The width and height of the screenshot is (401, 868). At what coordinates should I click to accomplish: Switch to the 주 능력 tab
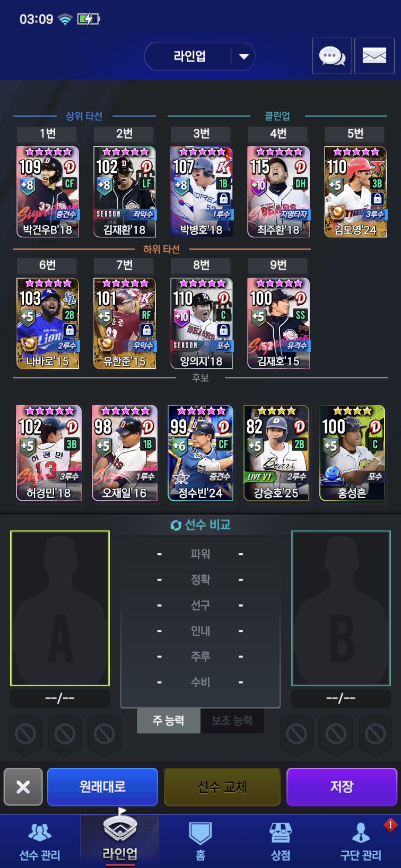click(168, 721)
